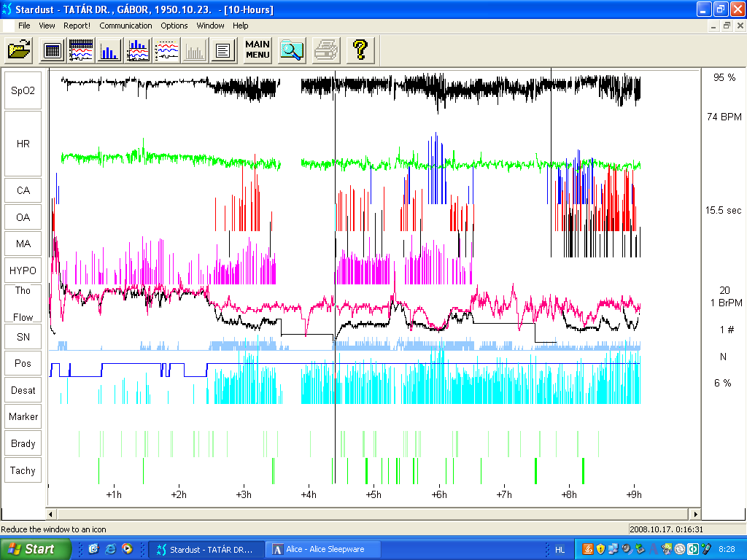747x560 pixels.
Task: Open the File menu
Action: [24, 26]
